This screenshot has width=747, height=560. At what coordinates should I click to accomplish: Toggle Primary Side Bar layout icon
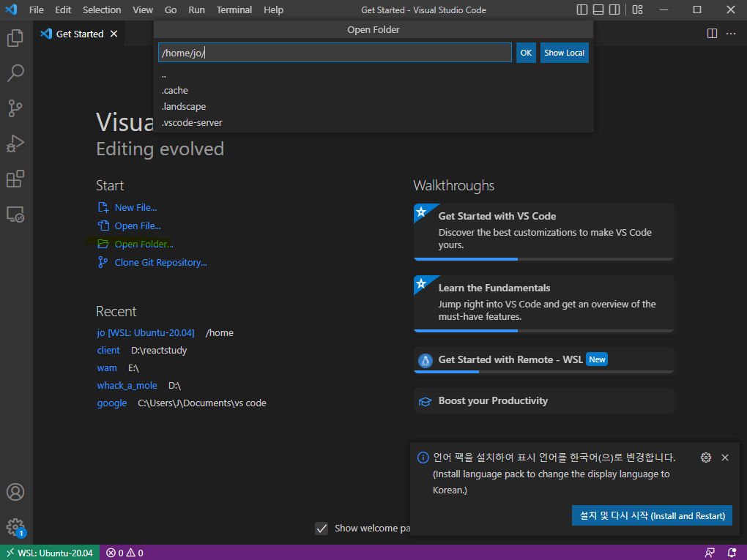coord(581,10)
